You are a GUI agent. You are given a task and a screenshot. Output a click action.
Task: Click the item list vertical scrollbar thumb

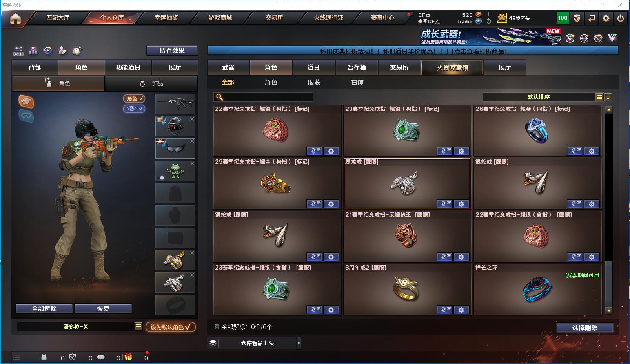(609, 284)
